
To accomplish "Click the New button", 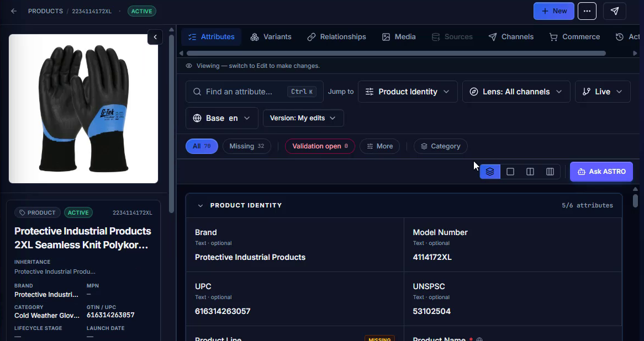I will [553, 11].
